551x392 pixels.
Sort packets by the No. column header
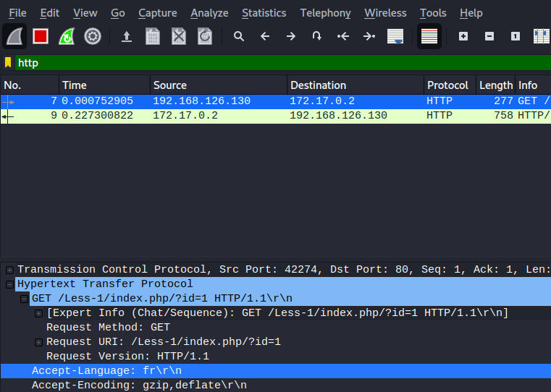[30, 85]
